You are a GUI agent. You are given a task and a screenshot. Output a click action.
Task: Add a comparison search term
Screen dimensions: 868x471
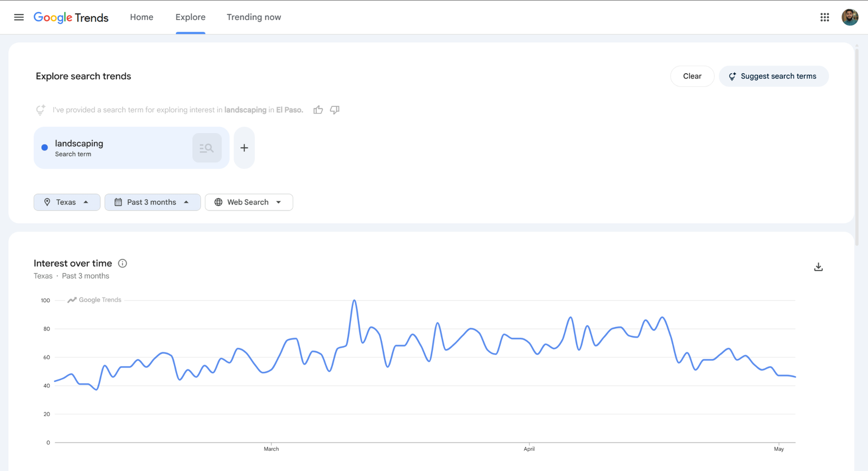[244, 148]
